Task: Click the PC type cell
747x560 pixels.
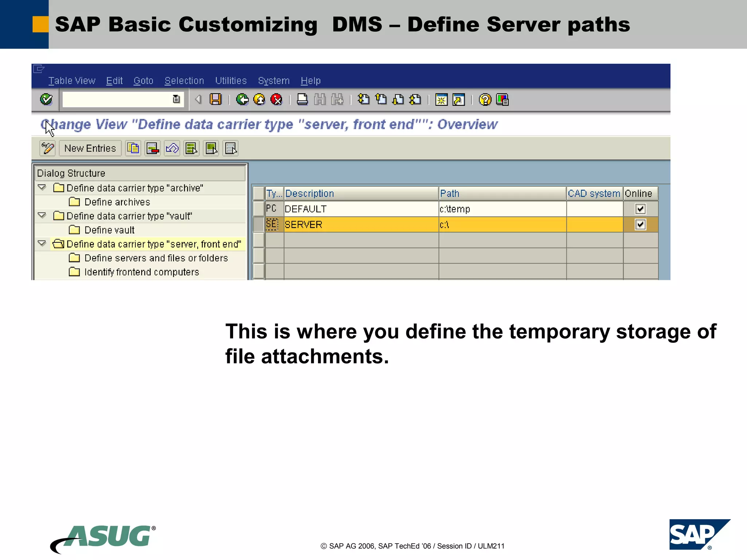Action: [x=274, y=209]
